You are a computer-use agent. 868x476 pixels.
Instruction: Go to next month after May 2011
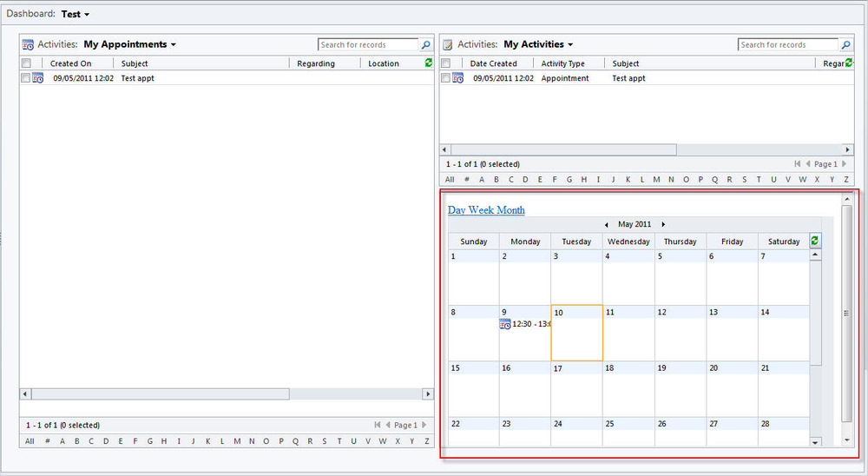pyautogui.click(x=663, y=225)
